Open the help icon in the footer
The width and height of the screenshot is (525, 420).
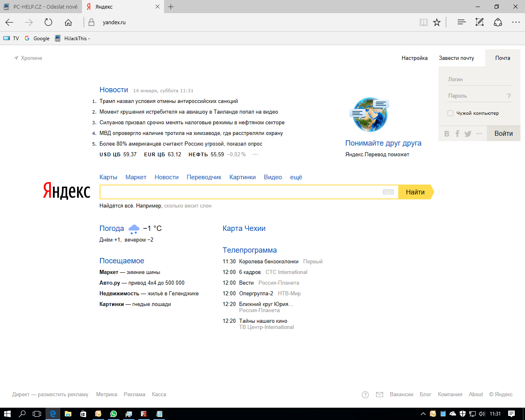(365, 395)
